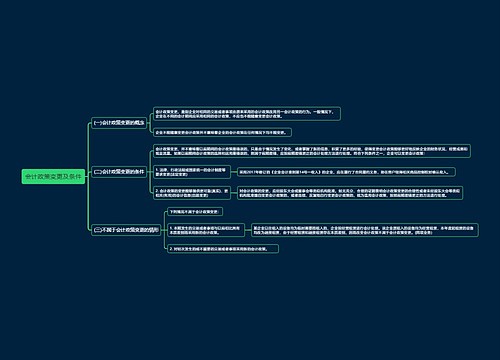Click the 2017年修订 example detail node
500x360 pixels.
click(x=346, y=172)
